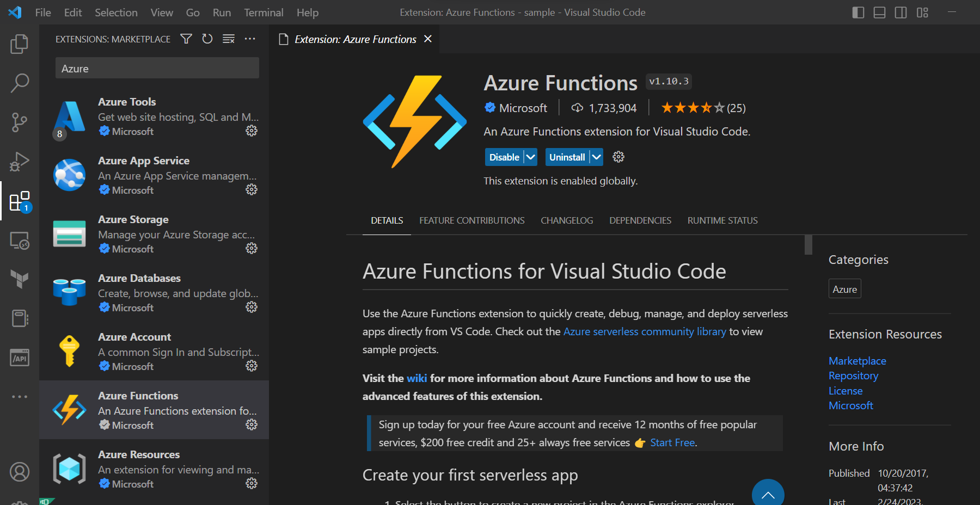980x505 pixels.
Task: Open the manage gear for Azure Functions extension
Action: click(252, 425)
